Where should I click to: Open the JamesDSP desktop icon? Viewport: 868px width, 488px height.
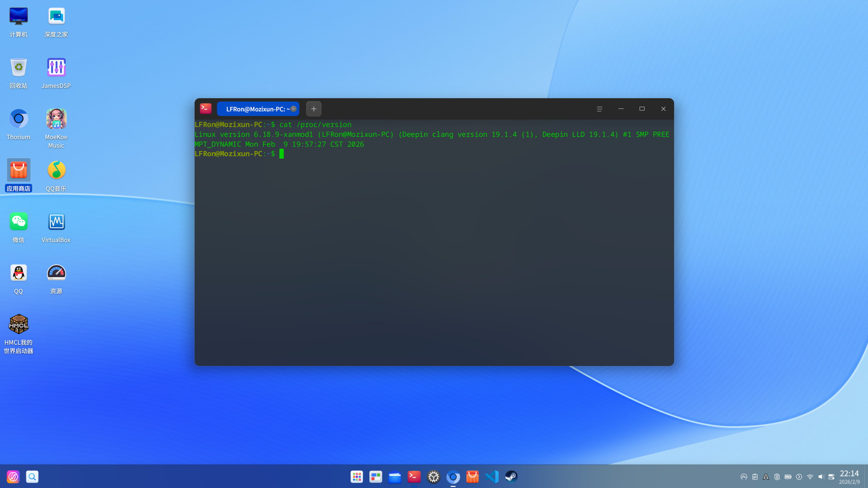point(56,68)
